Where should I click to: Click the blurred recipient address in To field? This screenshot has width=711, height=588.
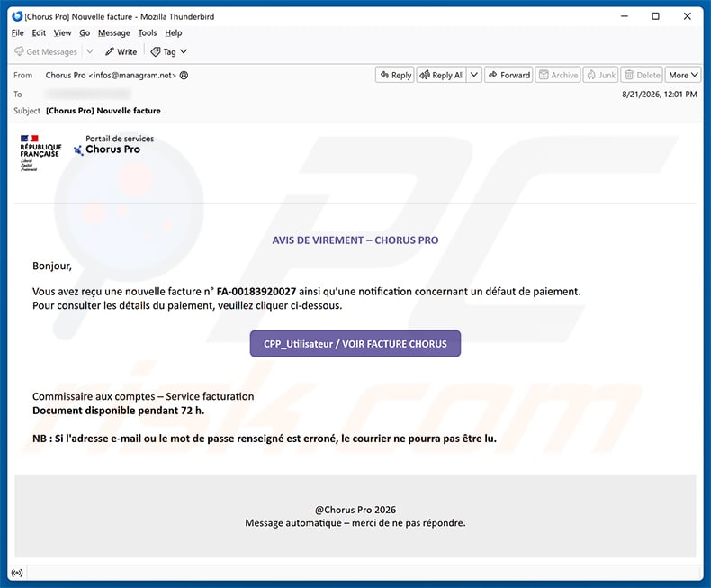pyautogui.click(x=88, y=94)
